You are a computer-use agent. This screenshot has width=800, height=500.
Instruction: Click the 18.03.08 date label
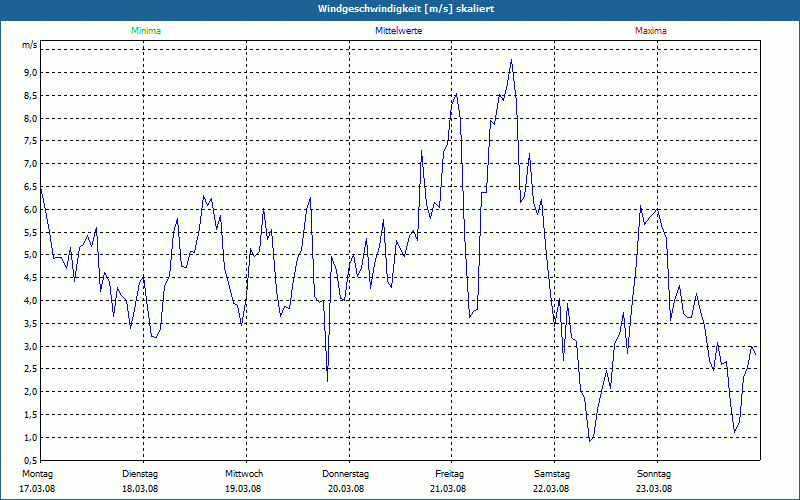click(140, 489)
